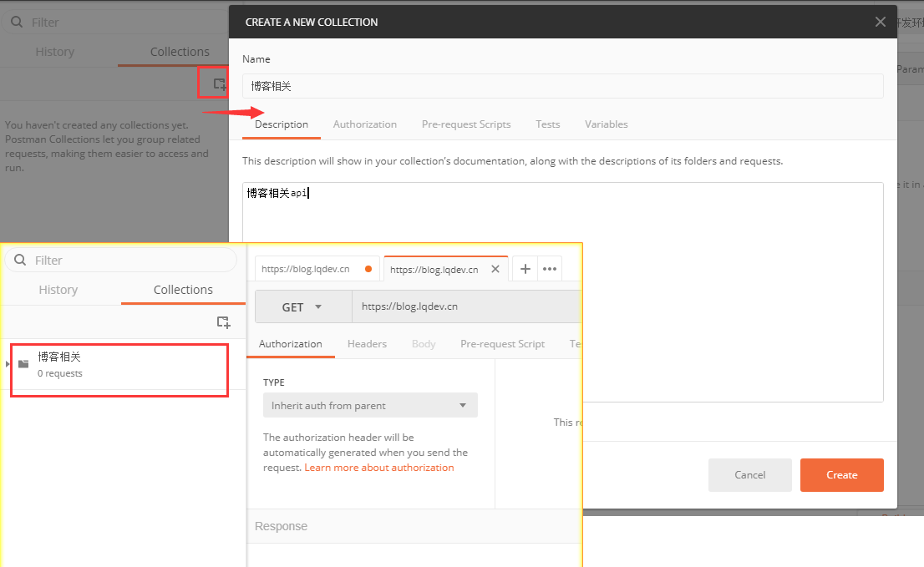
Task: Open the Pre-request Script tab in request
Action: pyautogui.click(x=503, y=344)
